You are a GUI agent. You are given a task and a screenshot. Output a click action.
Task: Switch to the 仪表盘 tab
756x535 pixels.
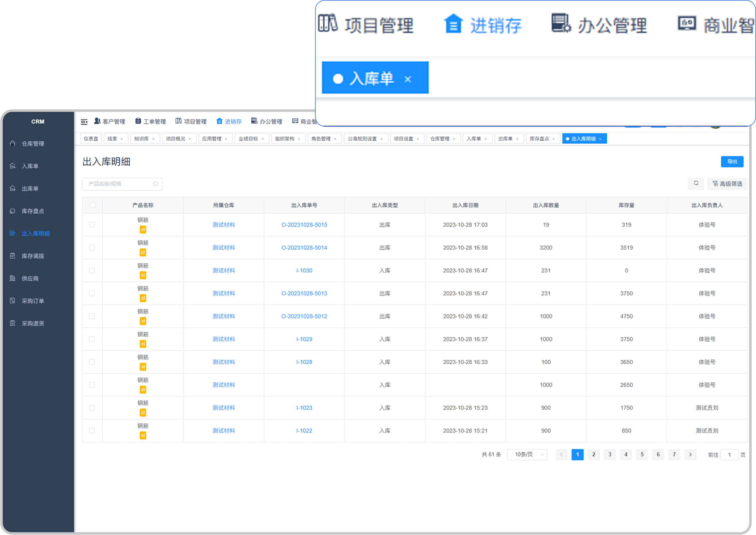pos(91,138)
